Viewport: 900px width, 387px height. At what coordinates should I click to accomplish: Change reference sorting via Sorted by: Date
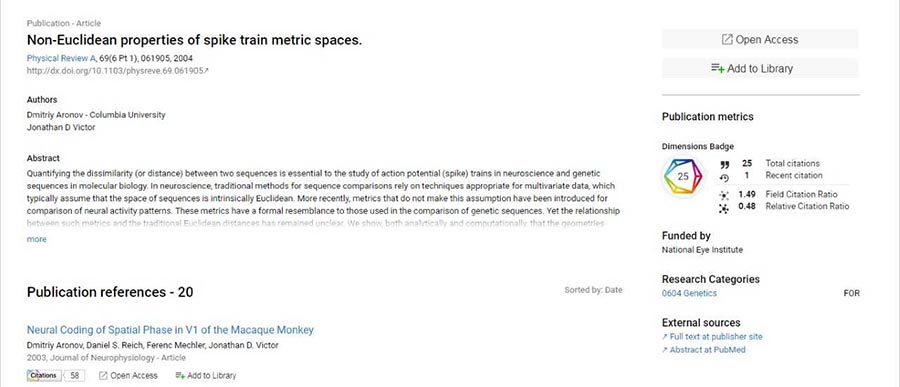point(593,290)
